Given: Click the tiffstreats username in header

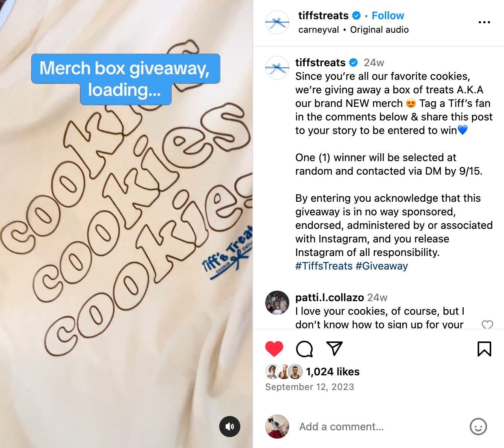Looking at the screenshot, I should point(324,15).
